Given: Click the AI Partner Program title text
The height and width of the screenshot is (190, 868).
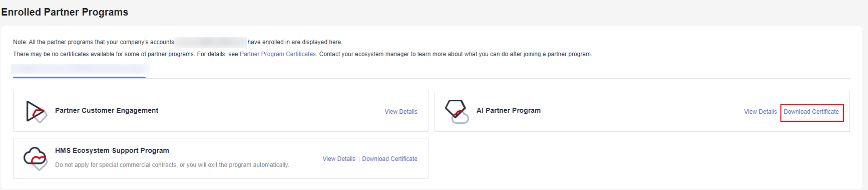Looking at the screenshot, I should tap(509, 110).
